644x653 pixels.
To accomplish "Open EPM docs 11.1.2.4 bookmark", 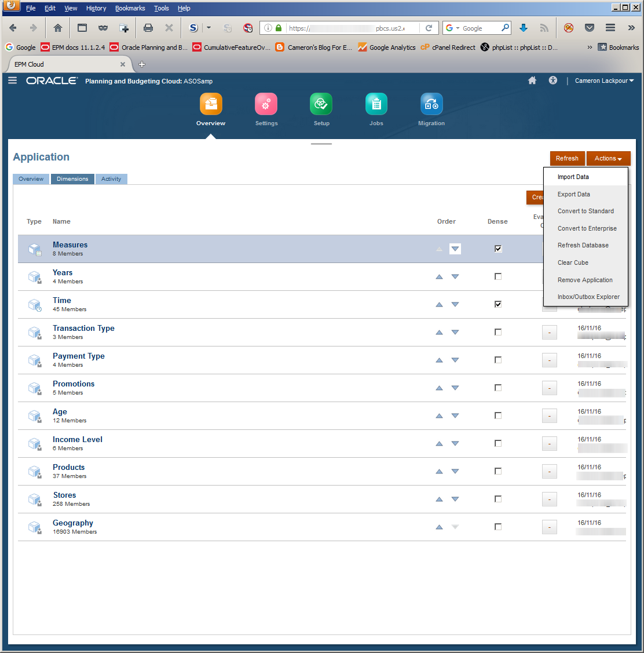I will coord(73,47).
